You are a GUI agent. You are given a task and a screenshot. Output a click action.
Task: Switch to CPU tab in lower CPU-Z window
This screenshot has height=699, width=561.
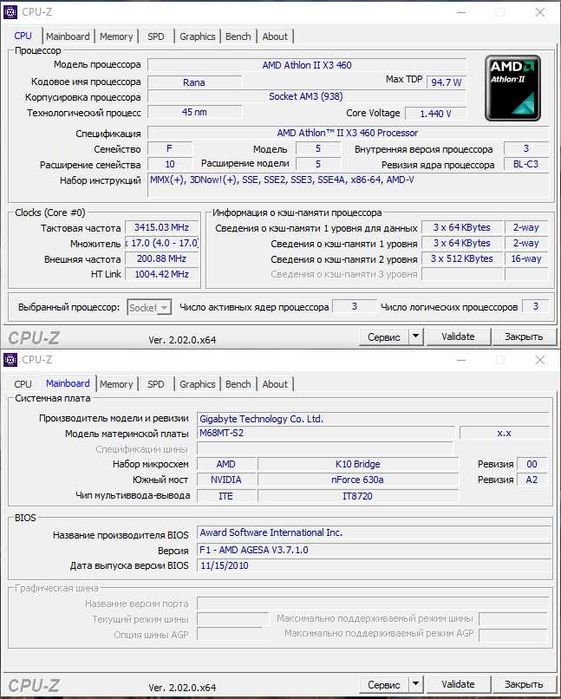(x=23, y=384)
